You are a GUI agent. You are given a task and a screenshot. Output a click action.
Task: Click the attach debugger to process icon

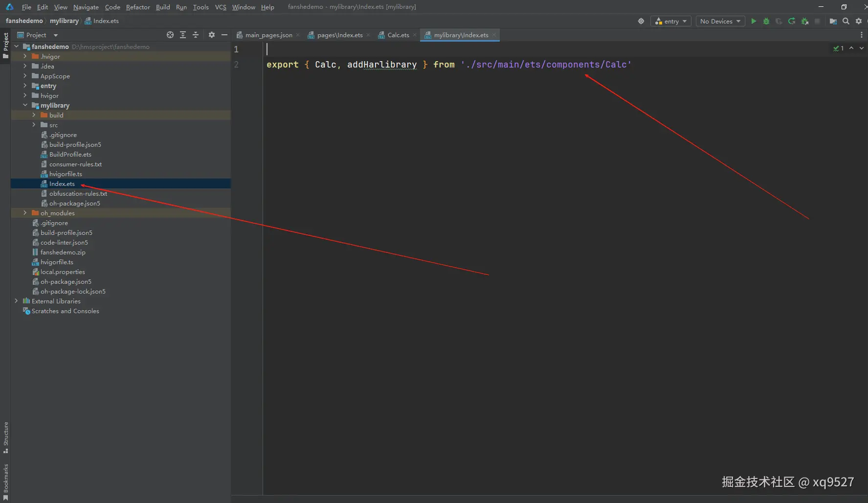click(x=804, y=21)
